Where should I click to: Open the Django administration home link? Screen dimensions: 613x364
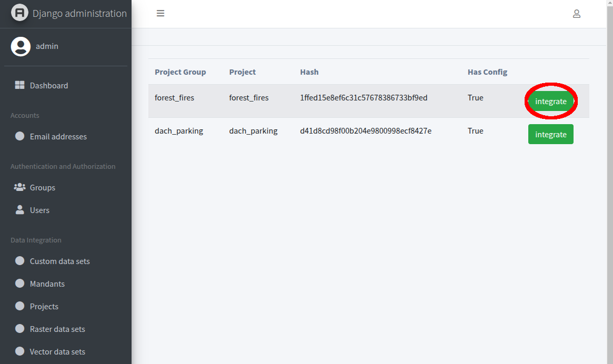[79, 13]
